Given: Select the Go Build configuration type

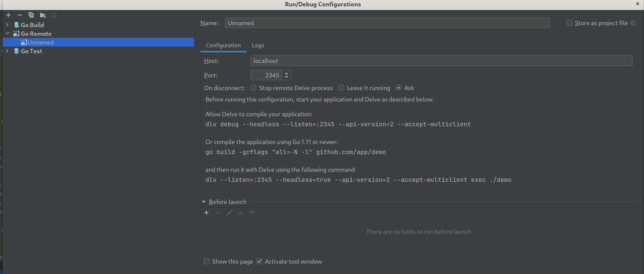Looking at the screenshot, I should coord(32,25).
